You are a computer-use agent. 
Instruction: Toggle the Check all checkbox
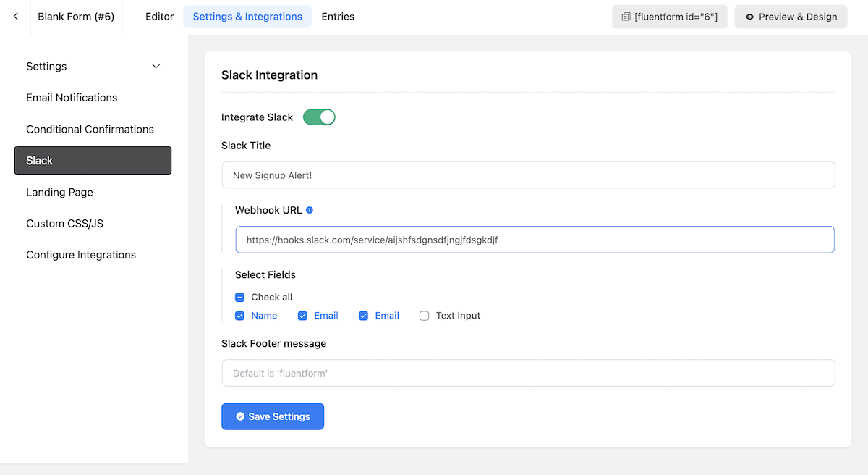239,297
